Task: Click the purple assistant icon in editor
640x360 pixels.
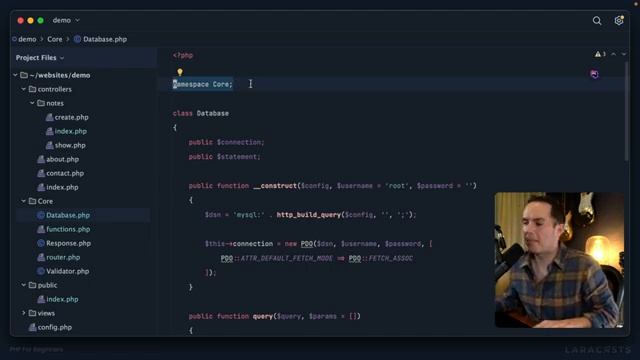Action: click(x=594, y=74)
